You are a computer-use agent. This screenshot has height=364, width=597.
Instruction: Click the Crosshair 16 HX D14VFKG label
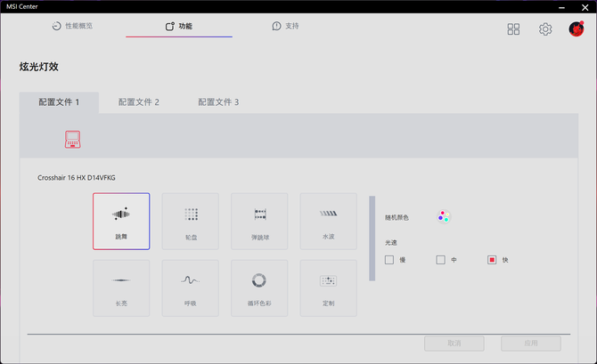[76, 178]
